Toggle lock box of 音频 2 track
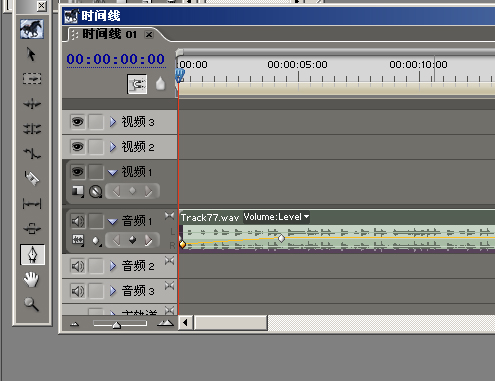This screenshot has width=495, height=381. pos(96,266)
